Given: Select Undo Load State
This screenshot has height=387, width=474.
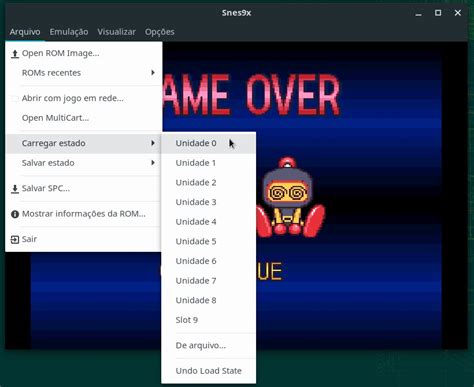Looking at the screenshot, I should (209, 371).
